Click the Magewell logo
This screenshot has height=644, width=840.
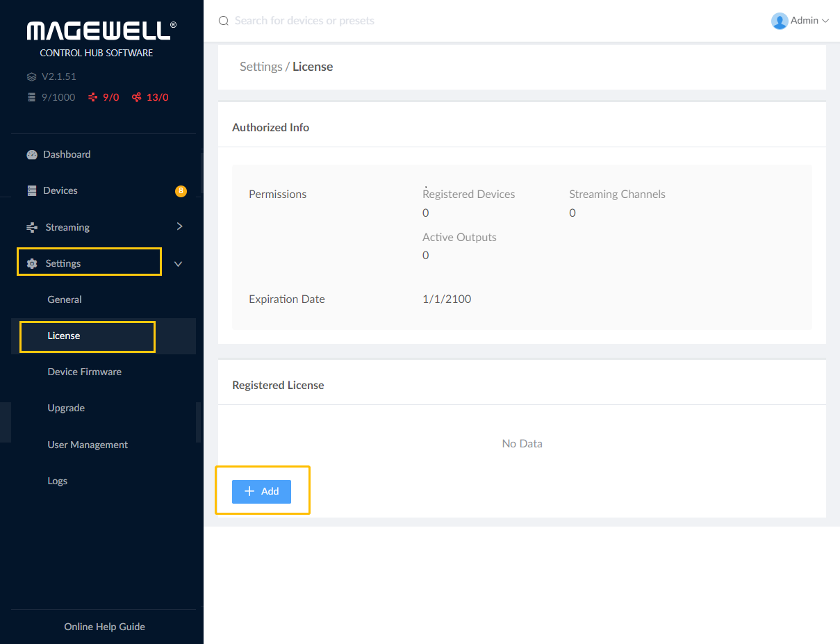101,31
